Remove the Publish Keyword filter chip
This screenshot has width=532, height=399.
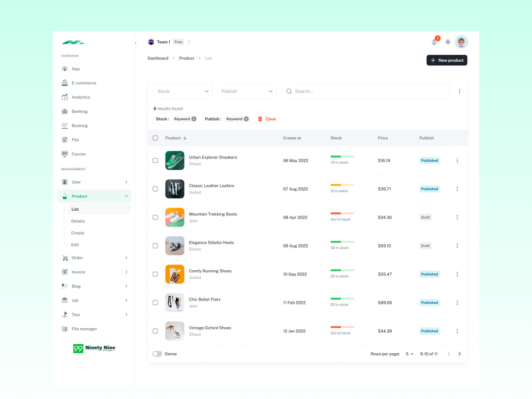246,119
